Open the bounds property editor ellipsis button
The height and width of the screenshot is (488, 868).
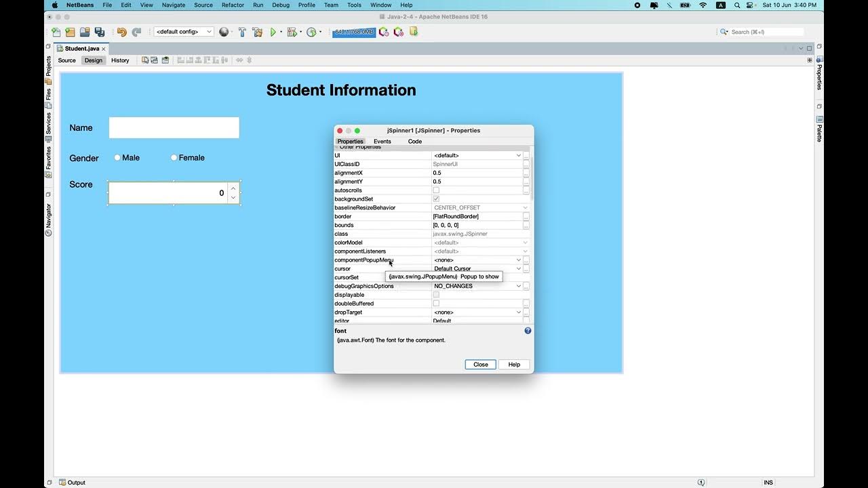526,225
